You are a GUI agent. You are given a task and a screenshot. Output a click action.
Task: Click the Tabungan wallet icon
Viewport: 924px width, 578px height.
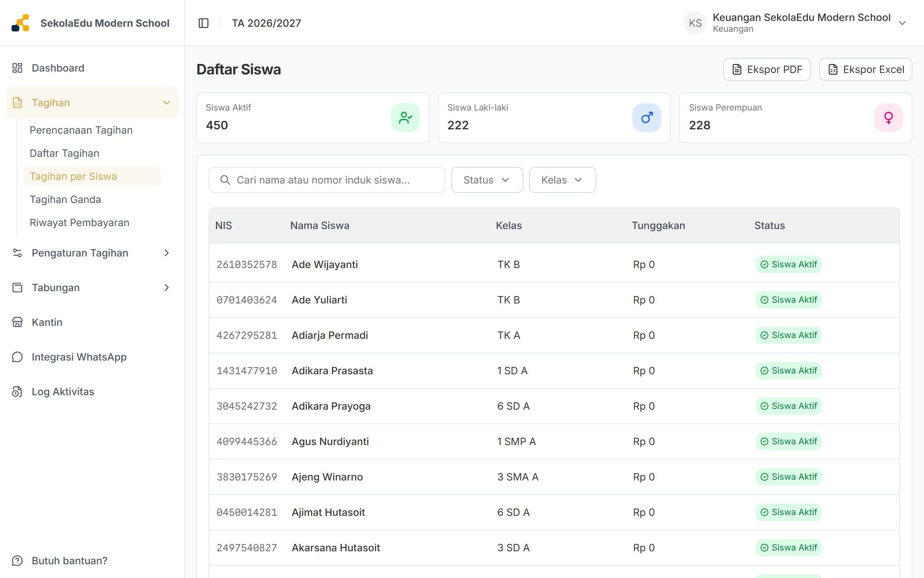(17, 288)
